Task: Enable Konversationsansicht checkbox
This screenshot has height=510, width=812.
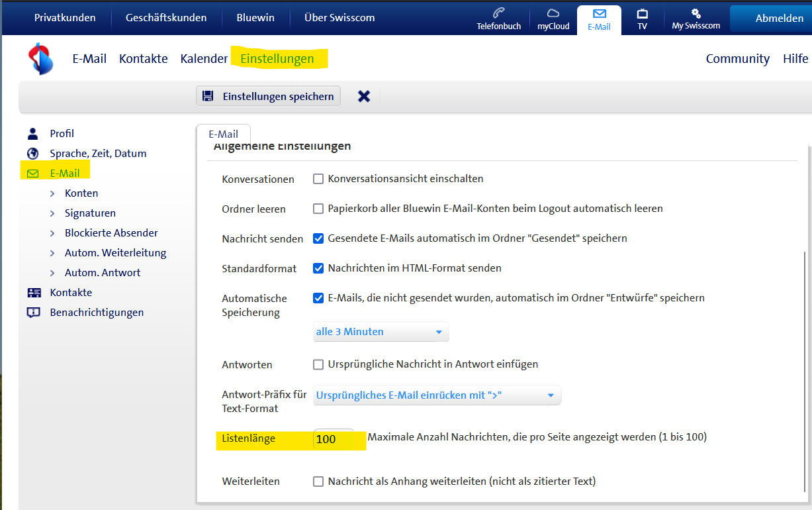Action: click(x=318, y=178)
